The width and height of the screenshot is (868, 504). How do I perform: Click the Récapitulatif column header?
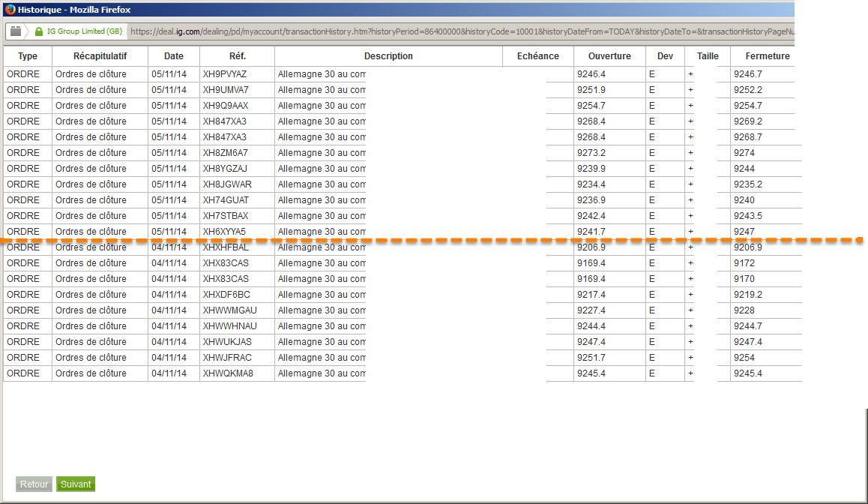[100, 56]
